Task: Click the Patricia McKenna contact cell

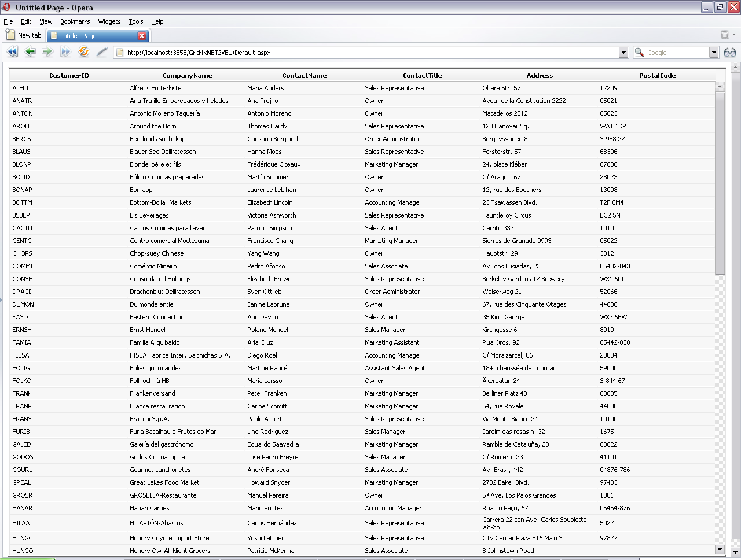Action: click(x=270, y=551)
